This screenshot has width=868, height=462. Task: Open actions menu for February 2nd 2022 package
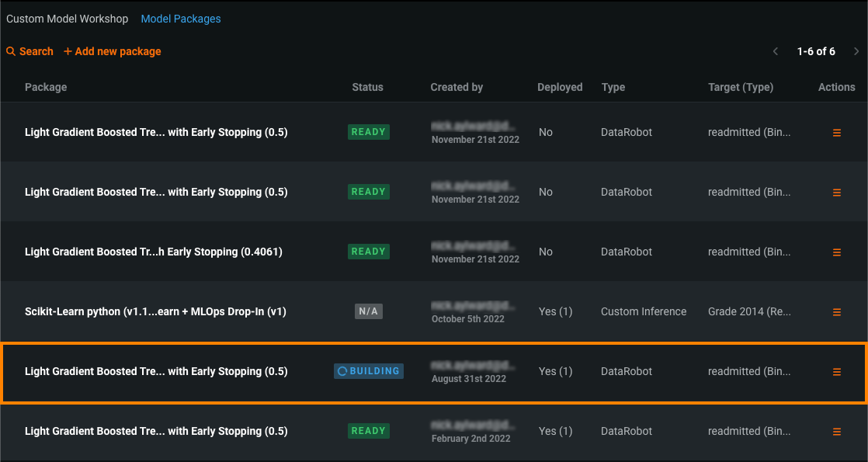(836, 432)
